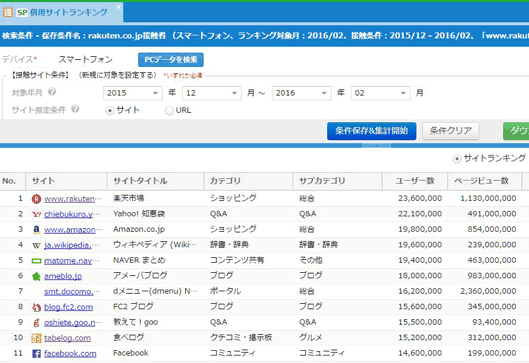529x363 pixels.
Task: Open help icon next to 対象年月
Action: pyautogui.click(x=52, y=92)
